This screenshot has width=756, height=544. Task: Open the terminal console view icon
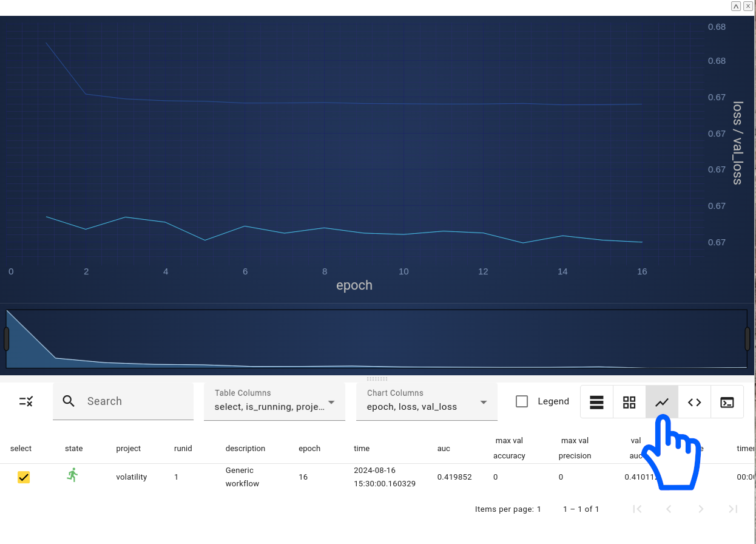[727, 402]
